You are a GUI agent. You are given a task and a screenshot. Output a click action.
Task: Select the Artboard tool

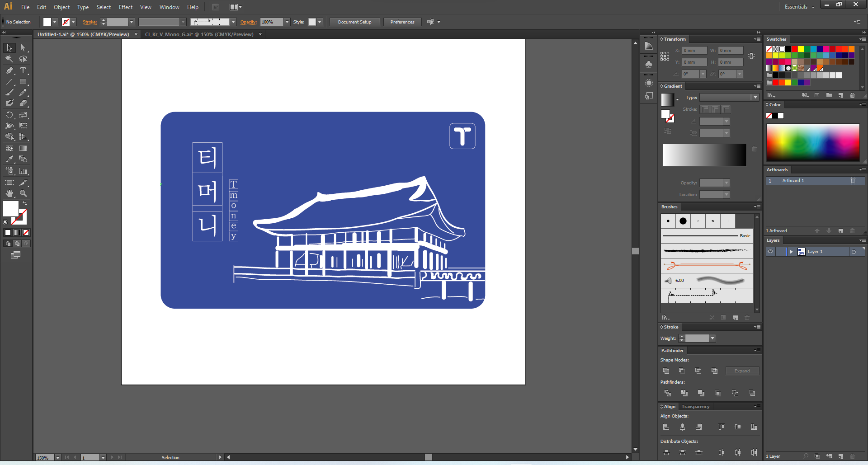pyautogui.click(x=9, y=183)
